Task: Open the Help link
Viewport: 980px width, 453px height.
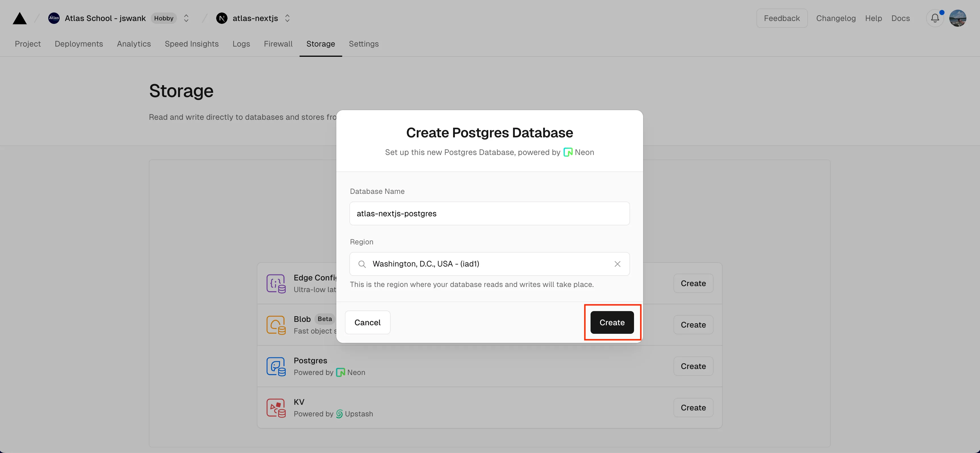Action: [873, 18]
